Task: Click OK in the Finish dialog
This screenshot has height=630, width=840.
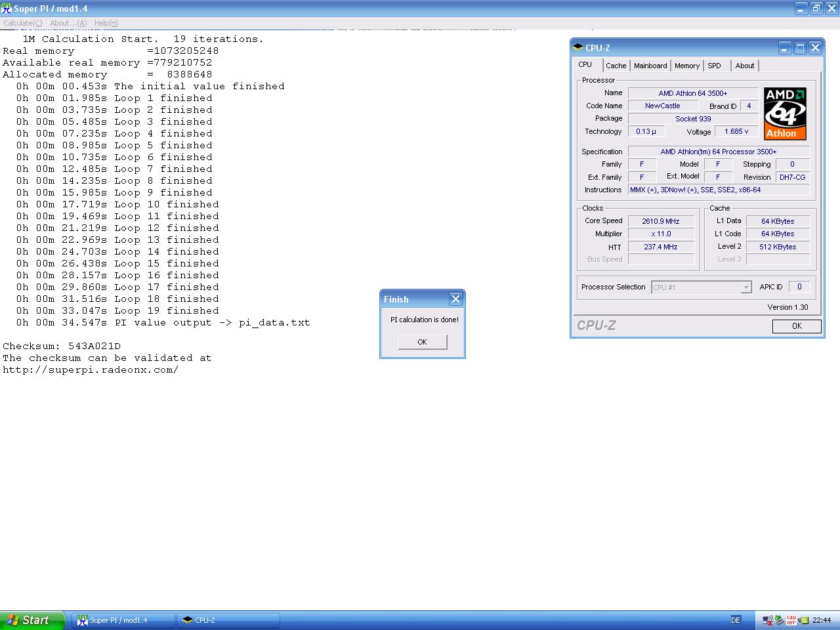Action: (422, 342)
